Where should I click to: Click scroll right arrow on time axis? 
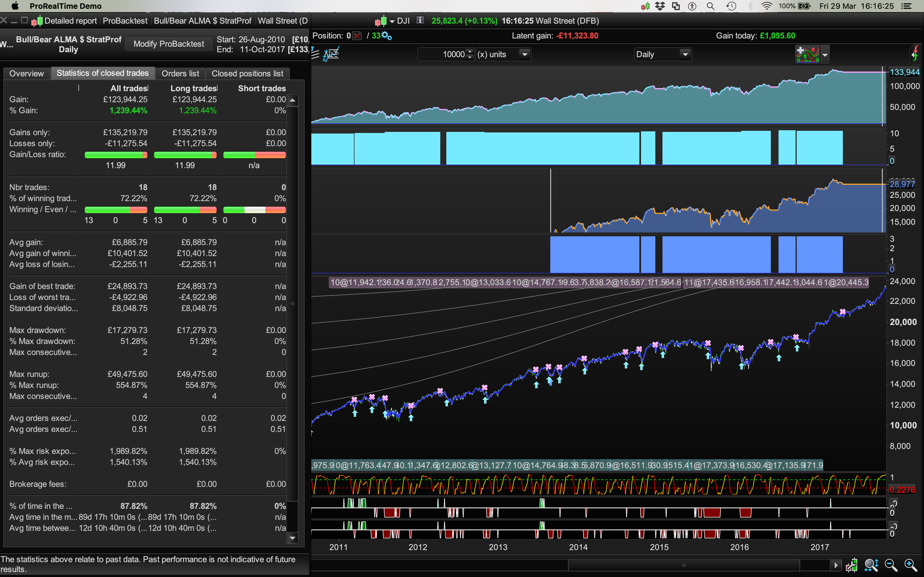[x=835, y=565]
